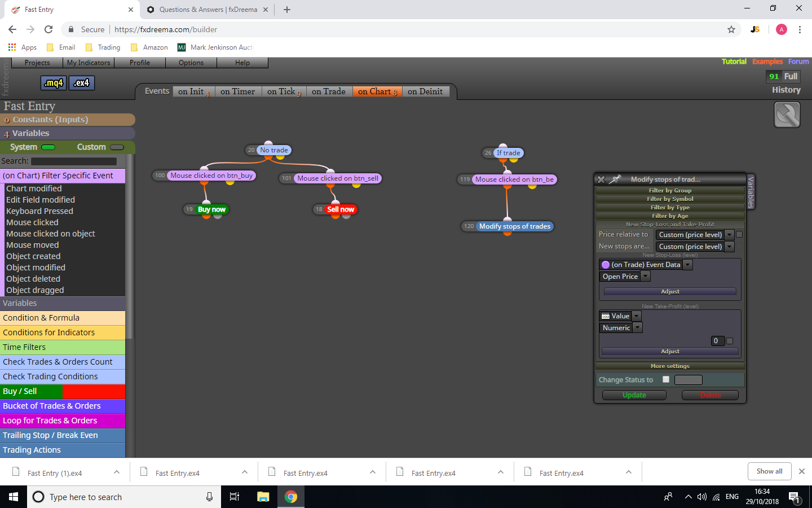This screenshot has height=508, width=812.
Task: Click the green Update button
Action: pos(634,395)
